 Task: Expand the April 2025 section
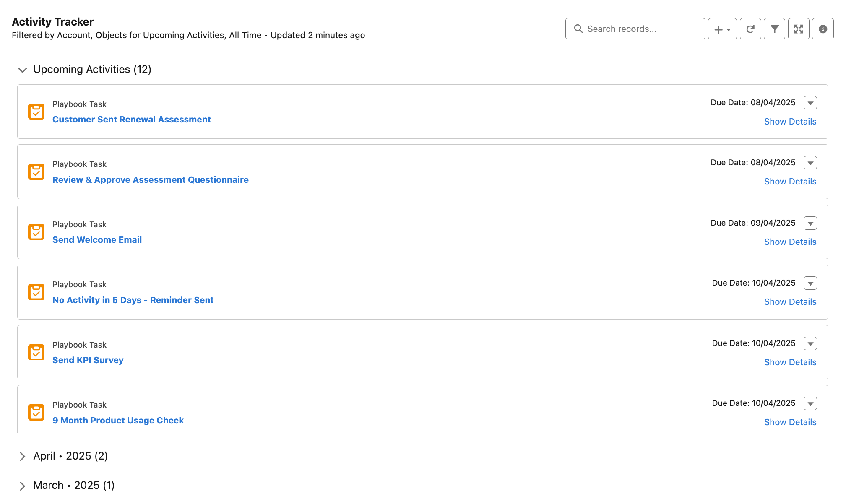(x=23, y=456)
